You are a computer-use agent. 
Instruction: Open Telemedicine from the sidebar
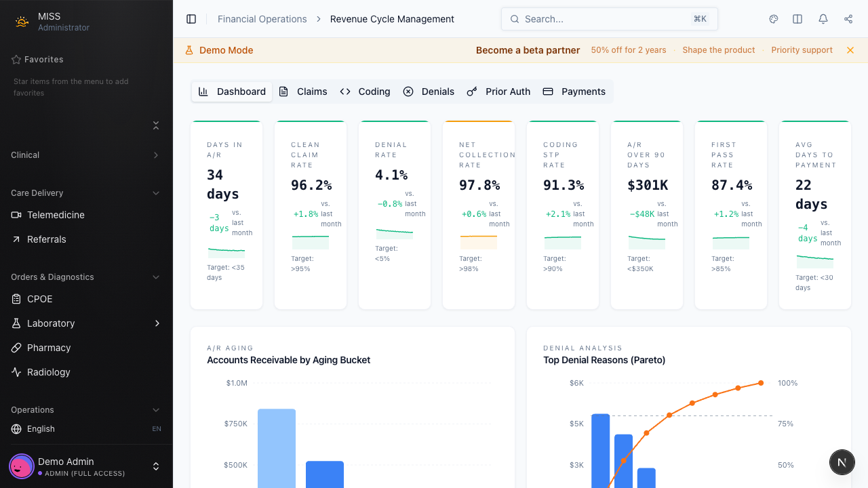click(56, 215)
